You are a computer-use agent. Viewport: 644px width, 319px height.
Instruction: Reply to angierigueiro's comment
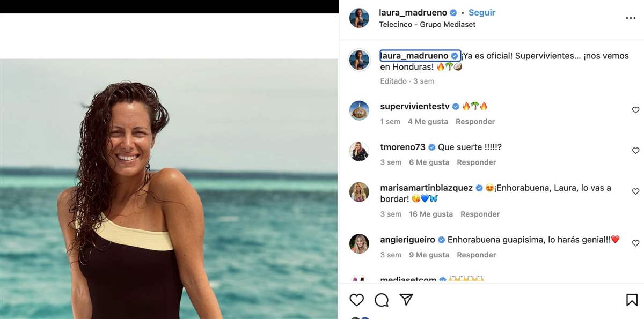click(x=477, y=255)
